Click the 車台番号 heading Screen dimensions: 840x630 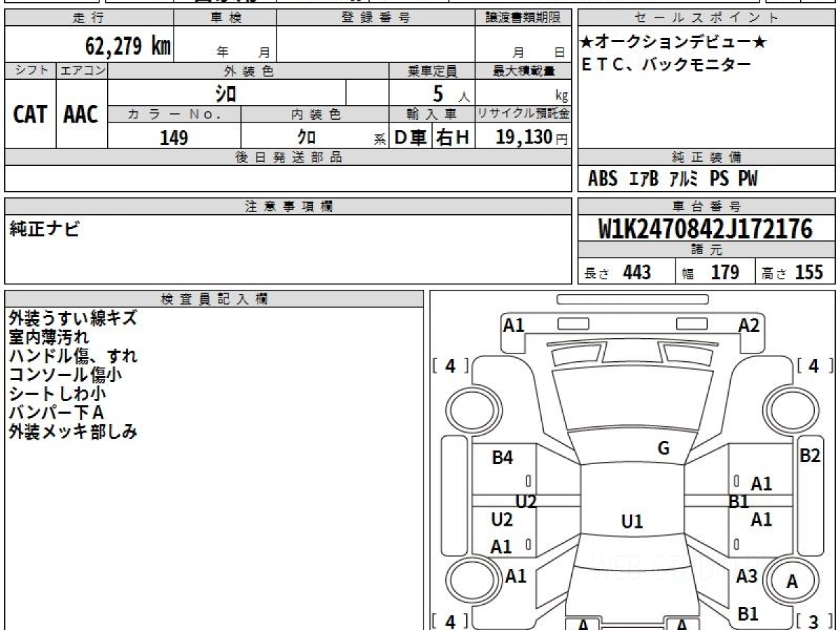point(706,206)
